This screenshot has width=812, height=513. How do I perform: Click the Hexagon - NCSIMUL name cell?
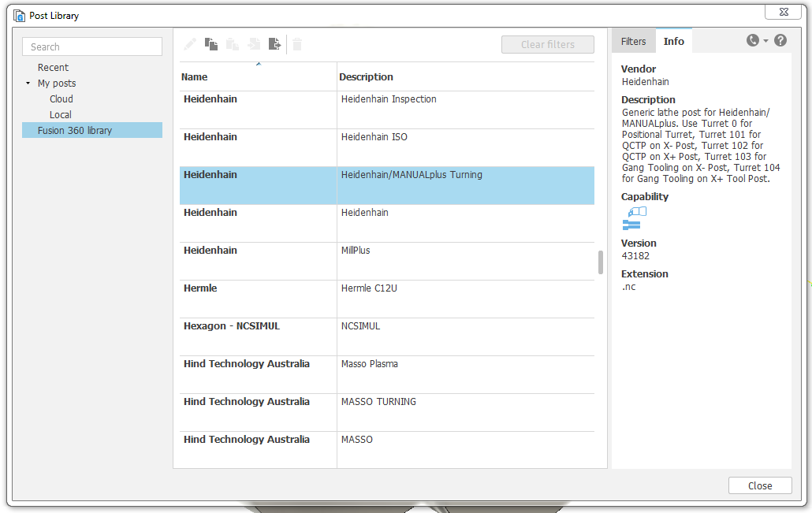pos(258,336)
